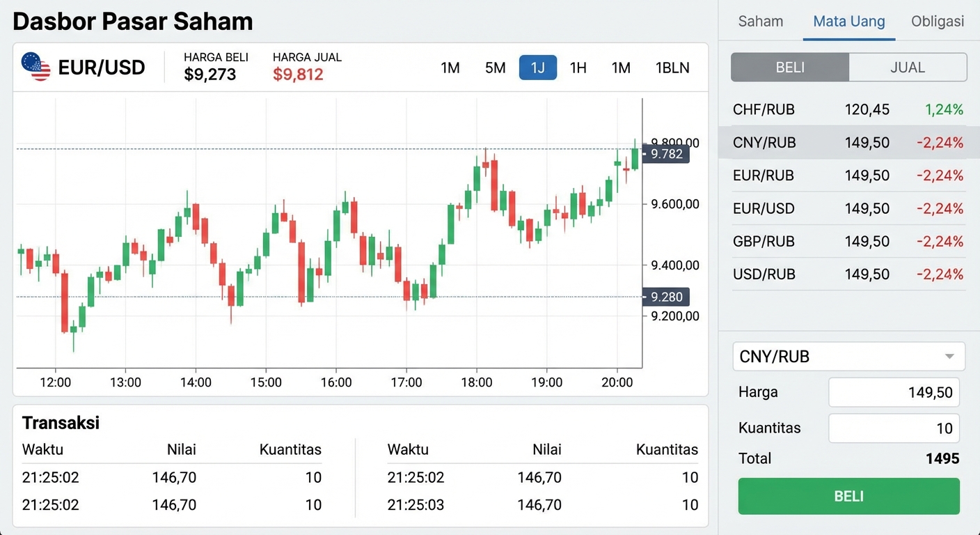Screen dimensions: 980x535
Task: Click the 9.280 price marker on chart
Action: click(666, 297)
